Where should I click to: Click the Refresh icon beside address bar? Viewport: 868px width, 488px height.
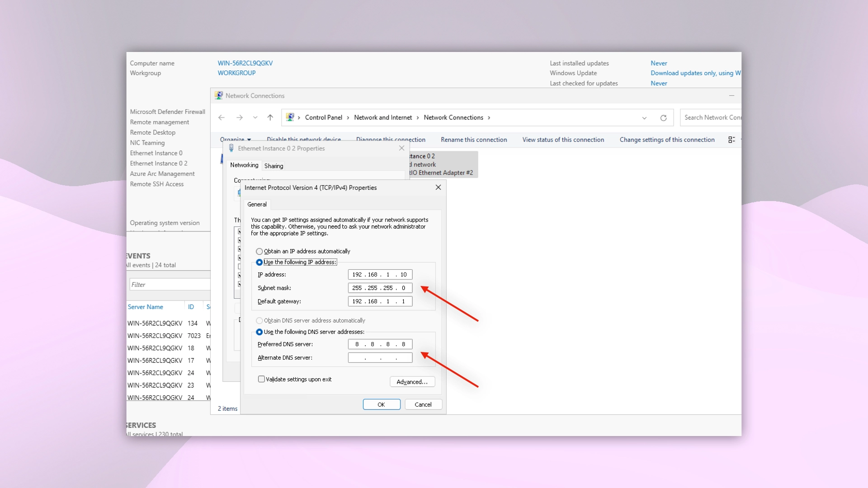[663, 118]
